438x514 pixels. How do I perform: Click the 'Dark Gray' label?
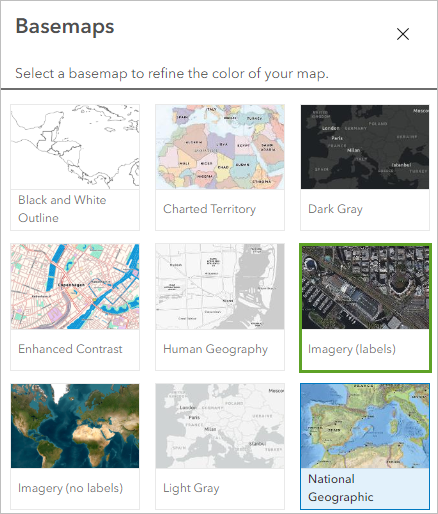pyautogui.click(x=335, y=209)
